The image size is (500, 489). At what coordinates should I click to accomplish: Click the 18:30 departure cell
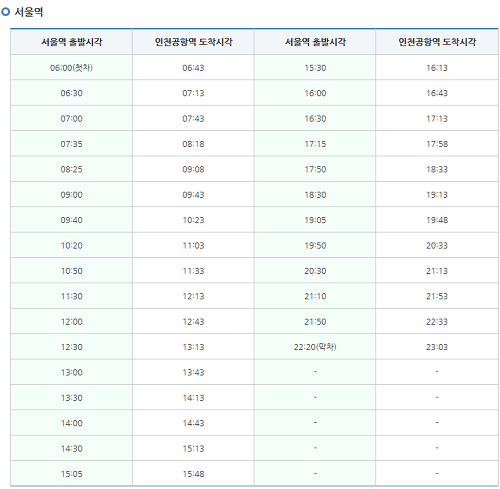tap(315, 195)
